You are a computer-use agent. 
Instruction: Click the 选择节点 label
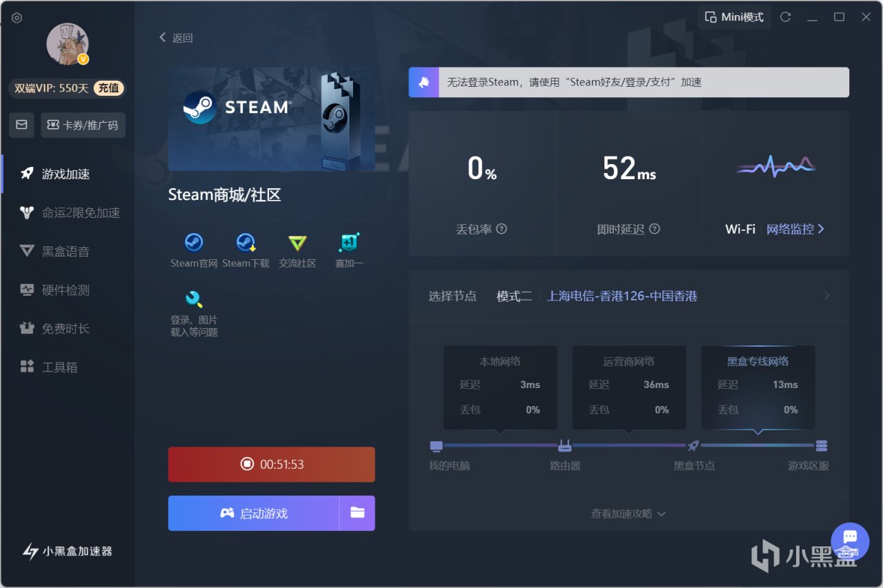click(x=453, y=296)
